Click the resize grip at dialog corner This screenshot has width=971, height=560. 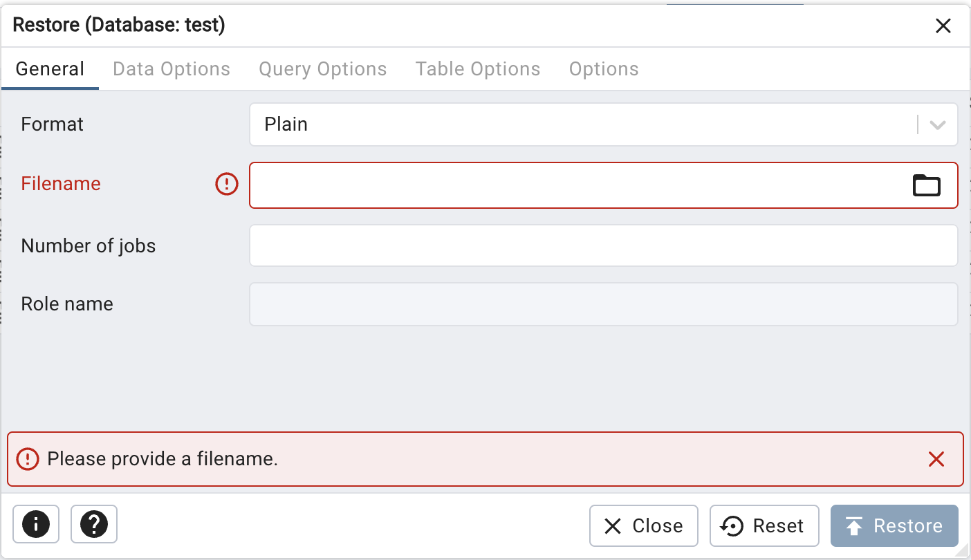coord(963,552)
